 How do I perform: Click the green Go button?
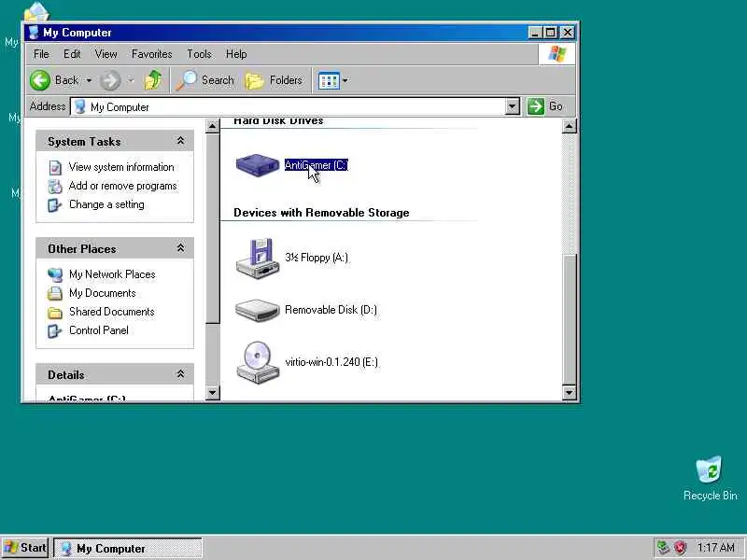545,106
